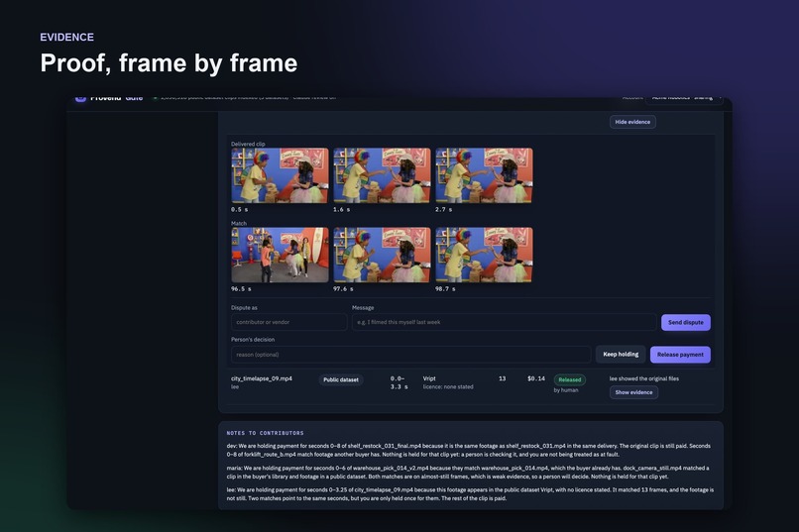Open the delivered clip frame at 2.7 s

coord(484,175)
